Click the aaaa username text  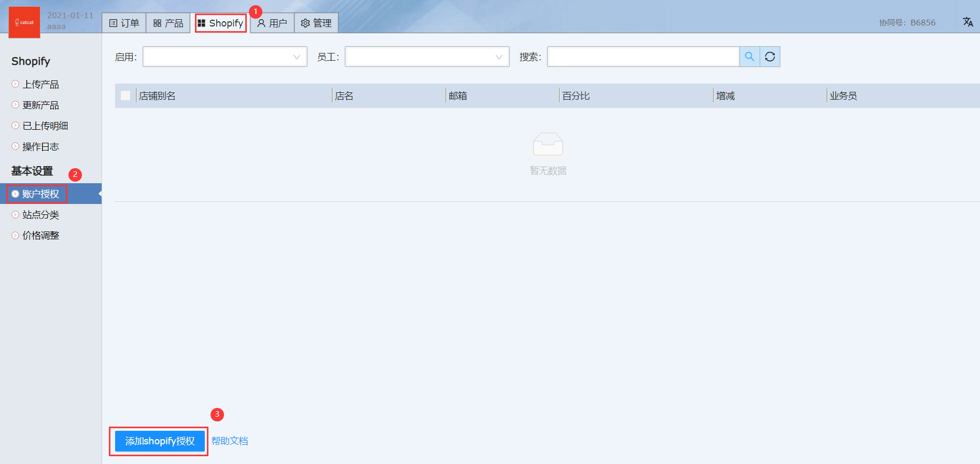(57, 26)
